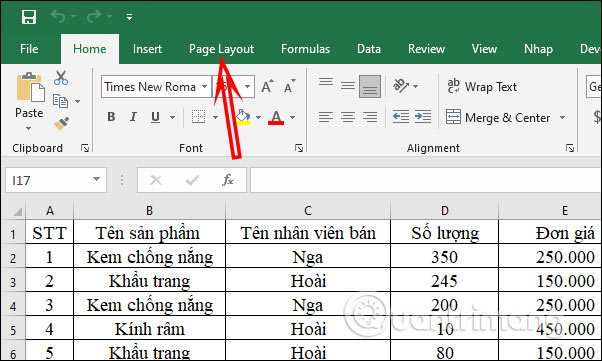Open the Fill Color dropdown arrow
The height and width of the screenshot is (361, 602).
click(x=258, y=117)
